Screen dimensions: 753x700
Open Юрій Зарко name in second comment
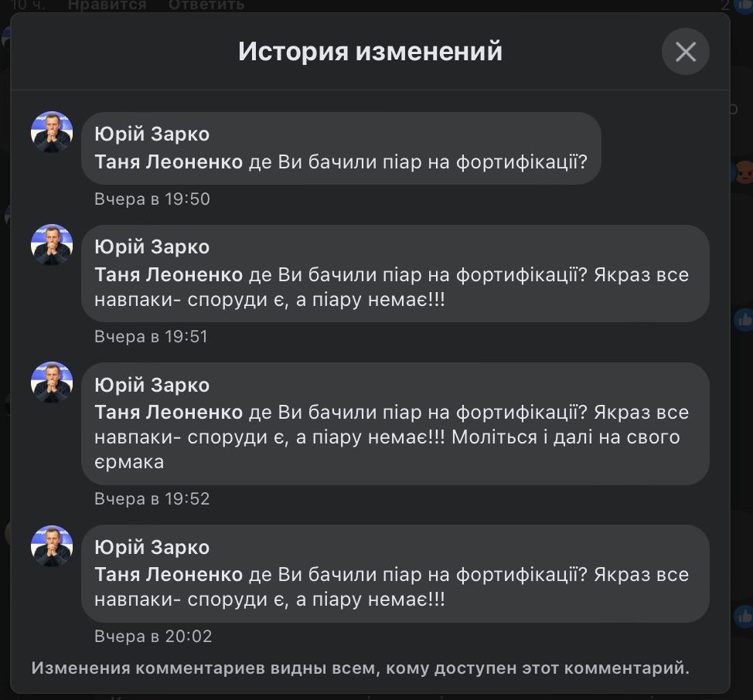(x=152, y=246)
